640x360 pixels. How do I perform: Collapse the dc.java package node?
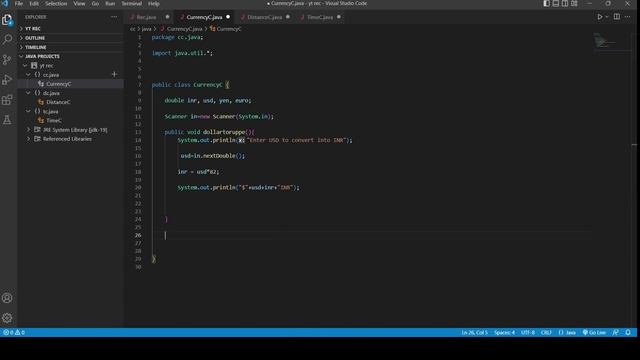tap(28, 93)
